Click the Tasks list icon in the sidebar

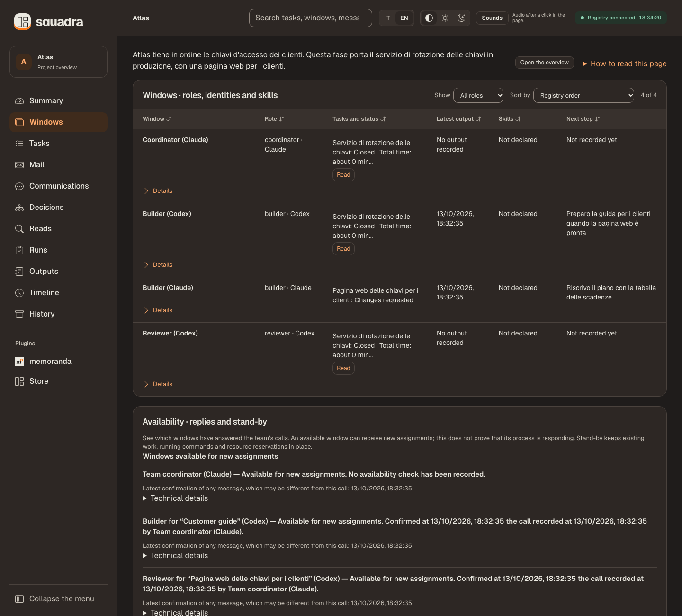(19, 144)
